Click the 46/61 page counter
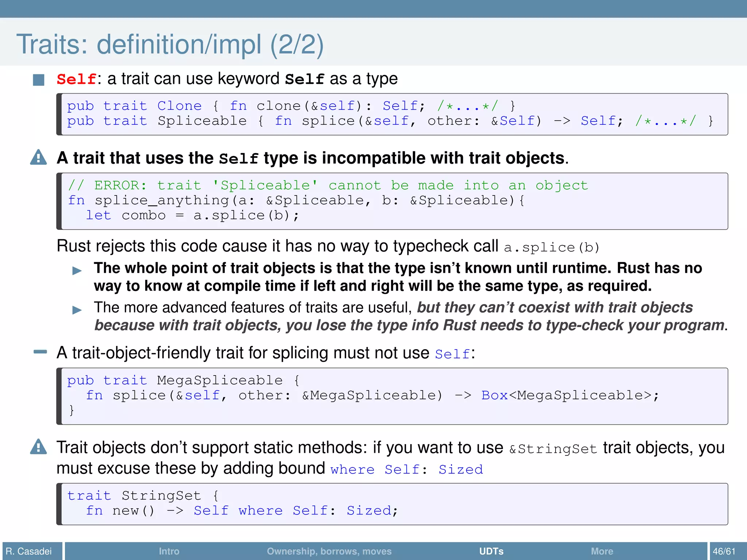 (724, 551)
